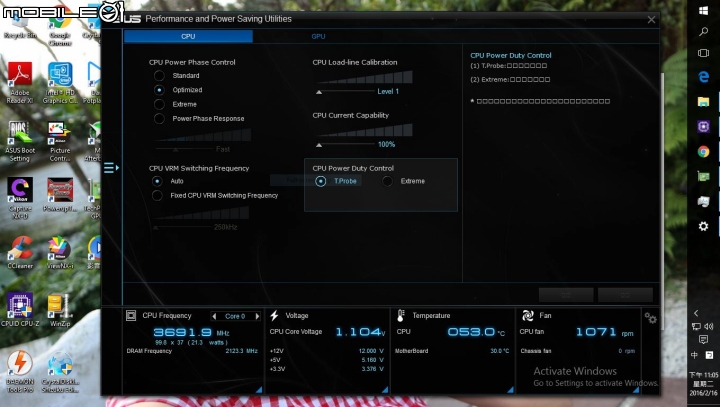This screenshot has width=720, height=407.
Task: Open Picture Control desktop icon
Action: [60, 141]
